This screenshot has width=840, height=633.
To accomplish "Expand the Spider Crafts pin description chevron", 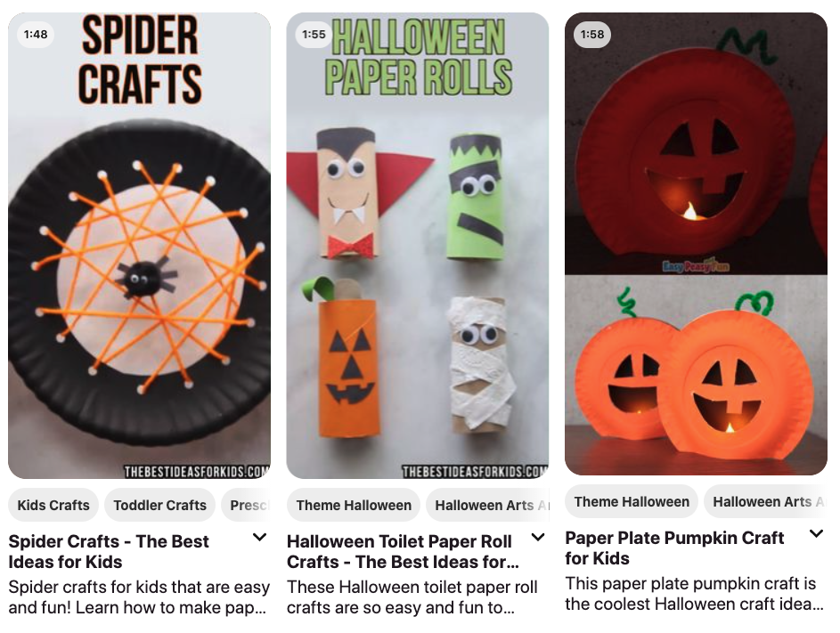I will (259, 537).
